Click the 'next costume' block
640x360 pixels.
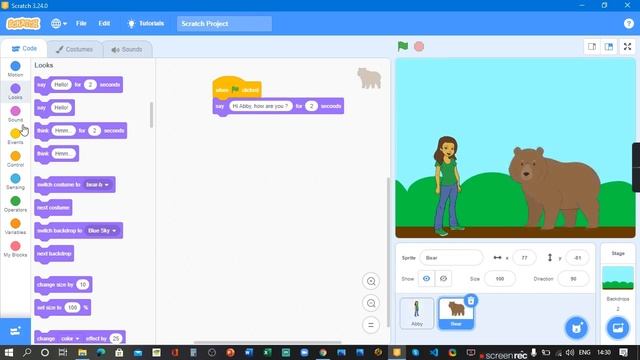pos(53,208)
